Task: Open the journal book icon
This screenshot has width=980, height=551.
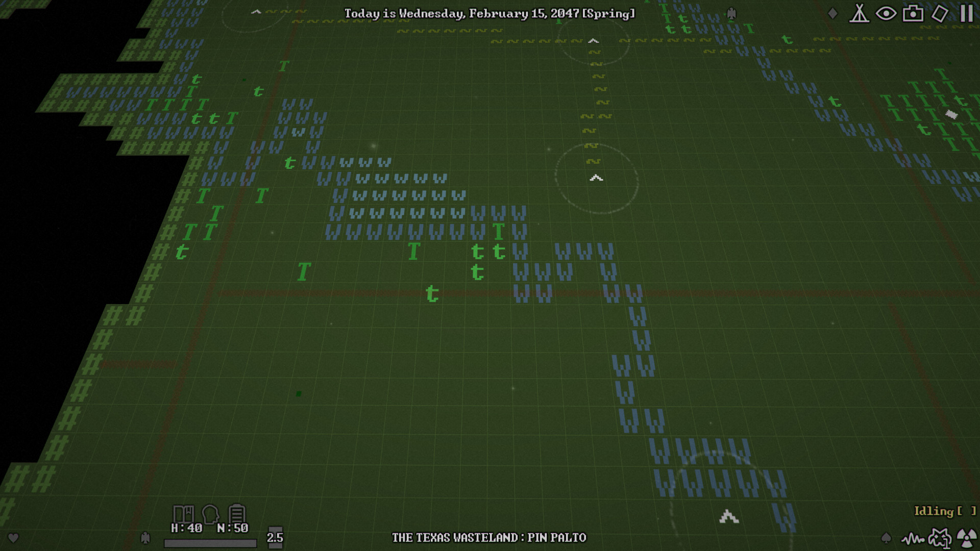Action: pyautogui.click(x=185, y=514)
